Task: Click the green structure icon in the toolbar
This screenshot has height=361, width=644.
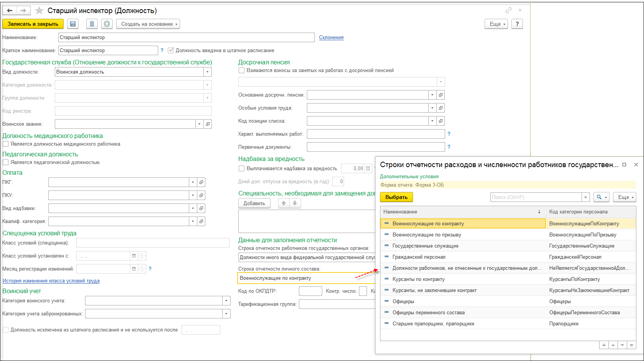Action: pos(107,24)
